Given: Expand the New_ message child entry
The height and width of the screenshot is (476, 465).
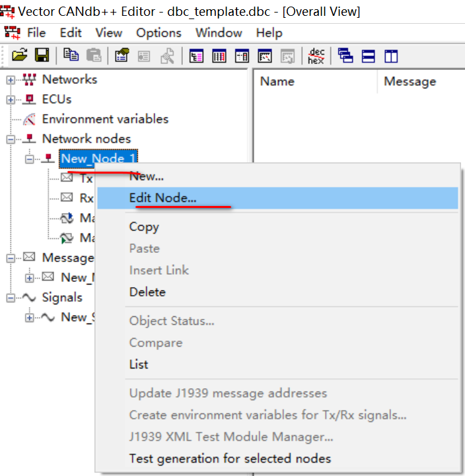Looking at the screenshot, I should (30, 278).
